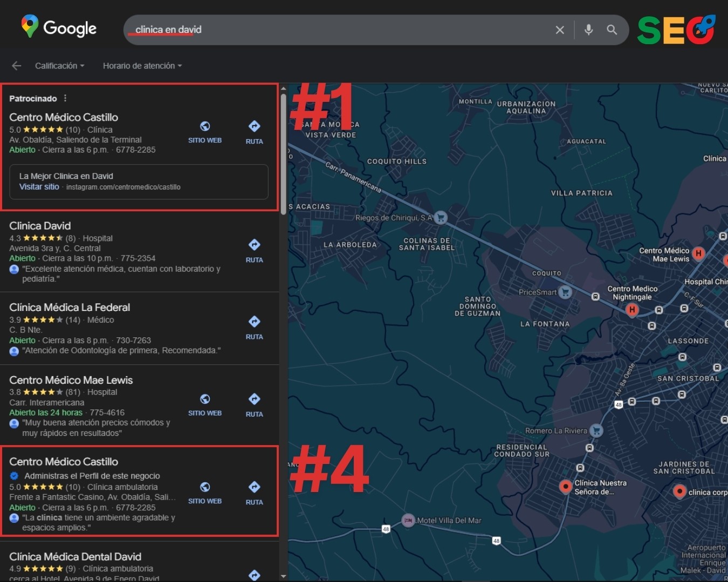
Task: Click 'URBANIZACION AQUALINA' map label
Action: (x=526, y=107)
